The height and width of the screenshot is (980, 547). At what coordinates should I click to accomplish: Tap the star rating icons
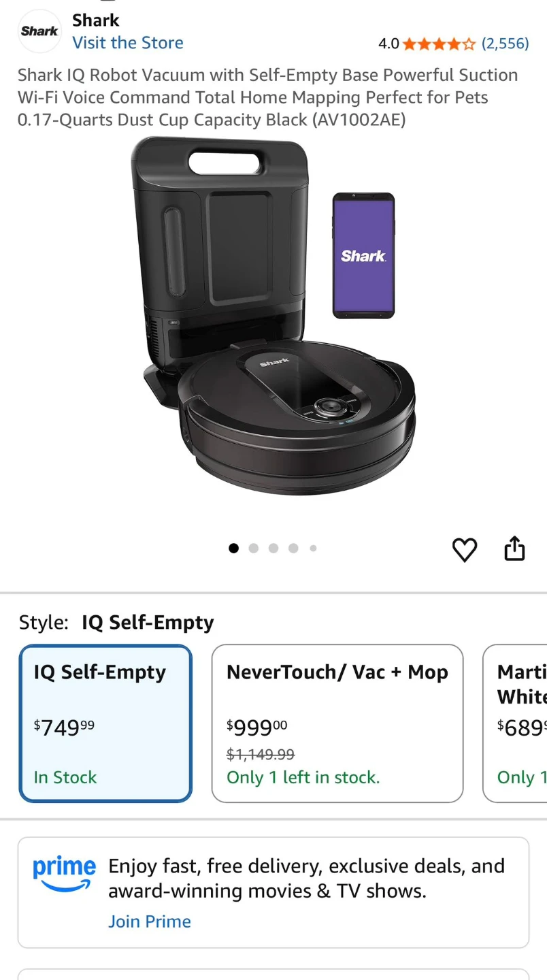click(439, 44)
